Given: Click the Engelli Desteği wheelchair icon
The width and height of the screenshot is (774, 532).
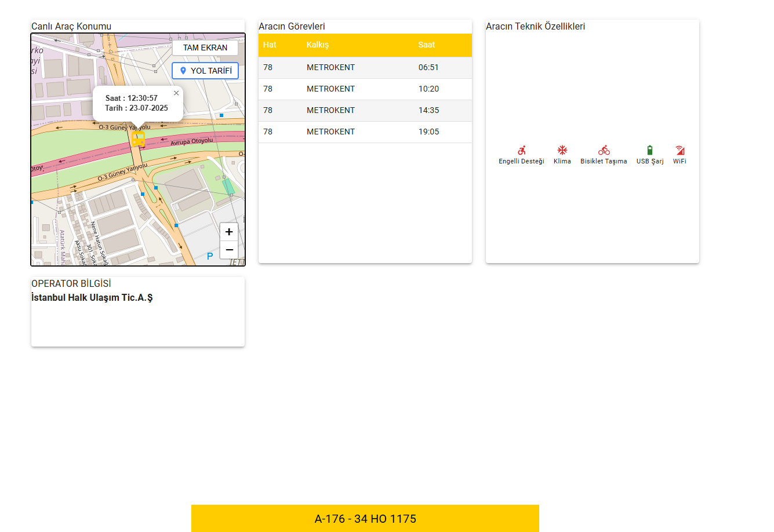Looking at the screenshot, I should click(522, 150).
